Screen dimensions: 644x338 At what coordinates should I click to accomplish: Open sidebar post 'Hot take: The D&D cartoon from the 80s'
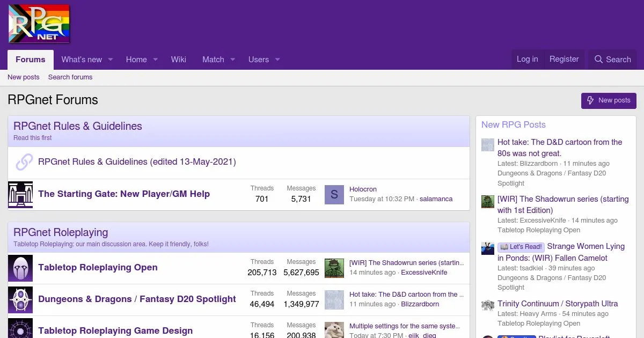pos(560,148)
